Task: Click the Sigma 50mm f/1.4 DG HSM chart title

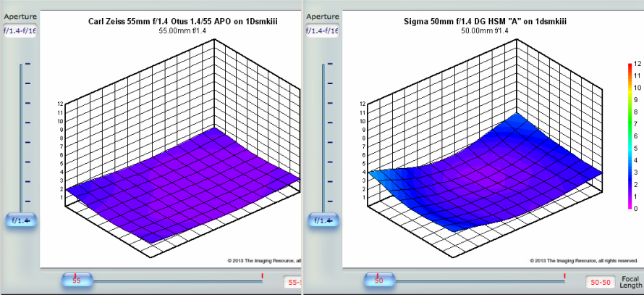Action: point(485,22)
